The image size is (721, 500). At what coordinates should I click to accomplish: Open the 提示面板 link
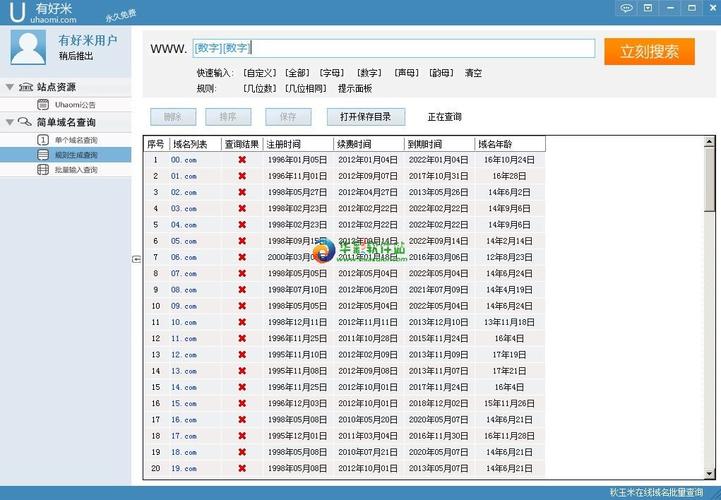click(x=355, y=88)
